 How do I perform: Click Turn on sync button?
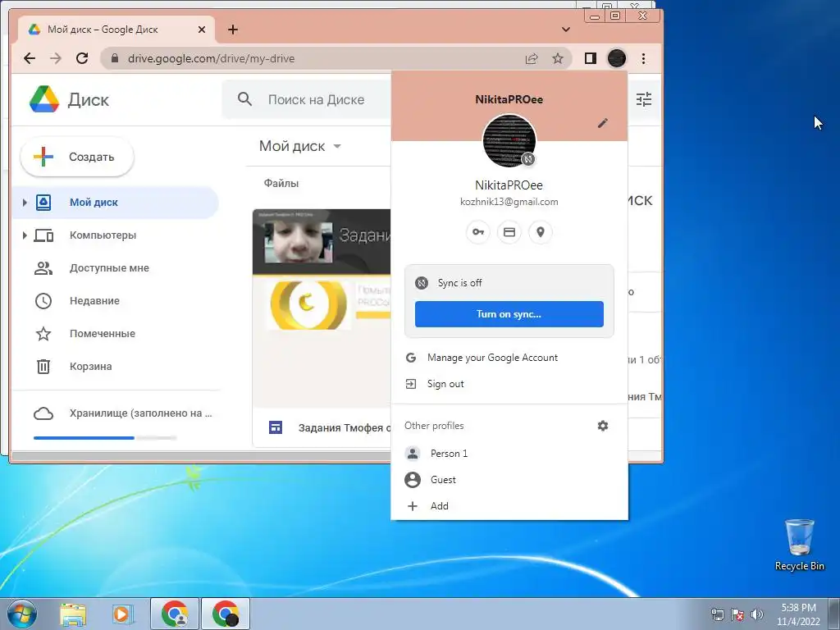coord(509,314)
